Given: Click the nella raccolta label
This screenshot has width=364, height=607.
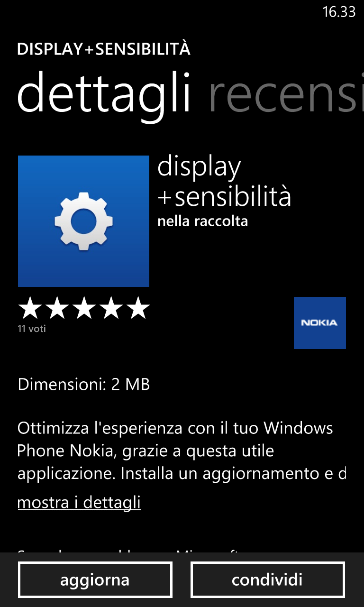Looking at the screenshot, I should (202, 221).
